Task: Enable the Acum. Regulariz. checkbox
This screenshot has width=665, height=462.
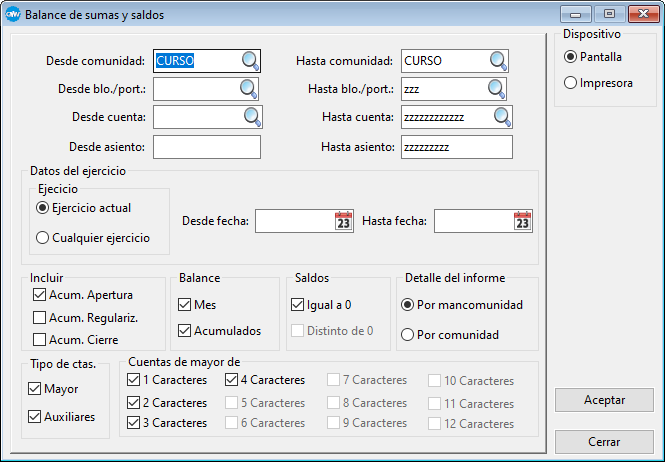Action: (40, 317)
